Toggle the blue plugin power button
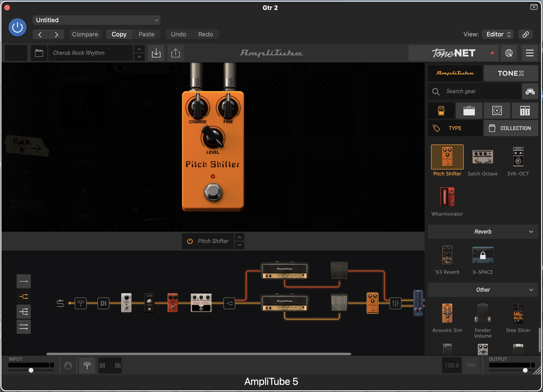Viewport: 543px width, 392px height. [18, 27]
